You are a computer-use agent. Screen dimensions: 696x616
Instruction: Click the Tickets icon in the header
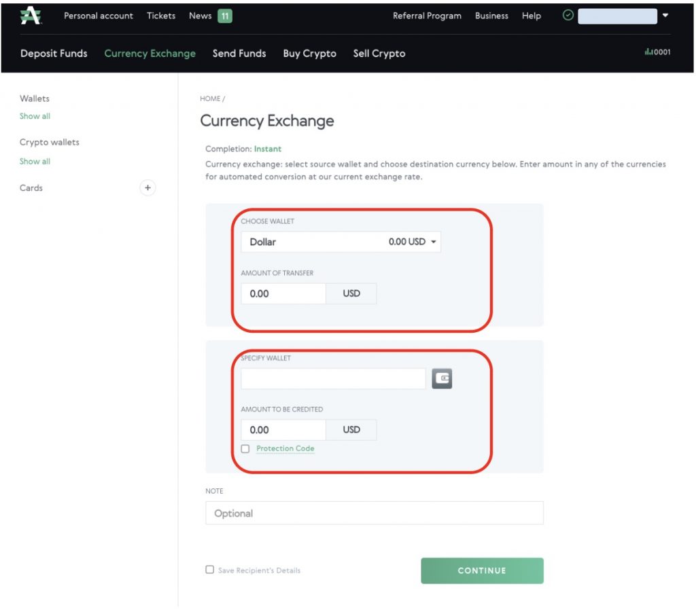coord(160,15)
